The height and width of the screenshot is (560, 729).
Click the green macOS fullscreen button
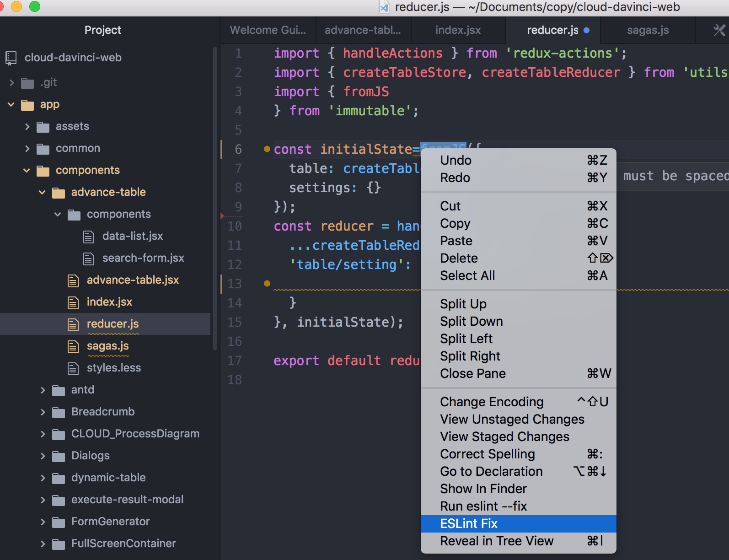[35, 6]
